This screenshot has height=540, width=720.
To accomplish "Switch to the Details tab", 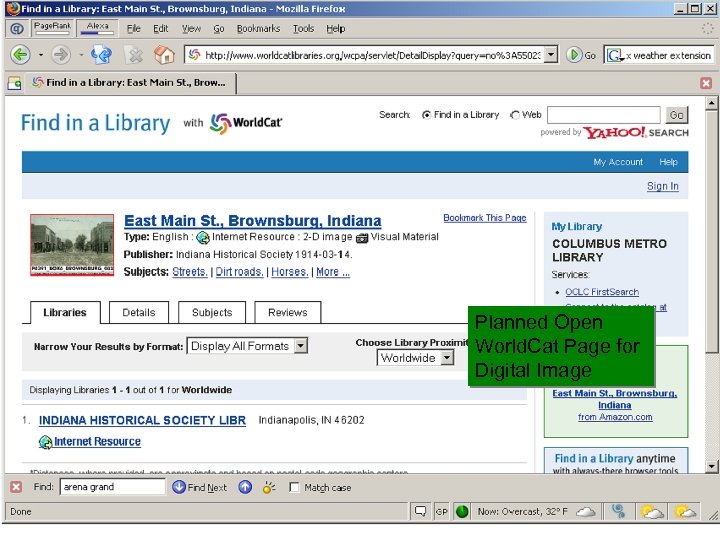I will [139, 312].
